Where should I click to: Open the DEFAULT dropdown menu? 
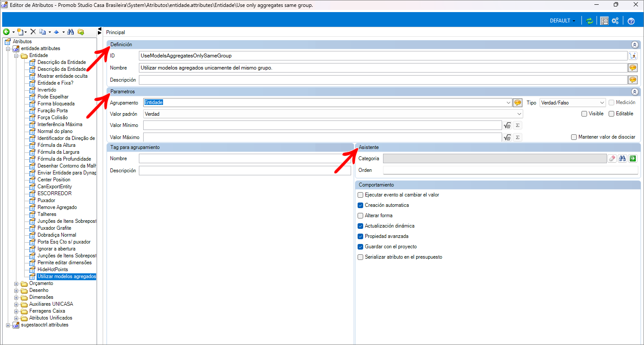pos(562,21)
